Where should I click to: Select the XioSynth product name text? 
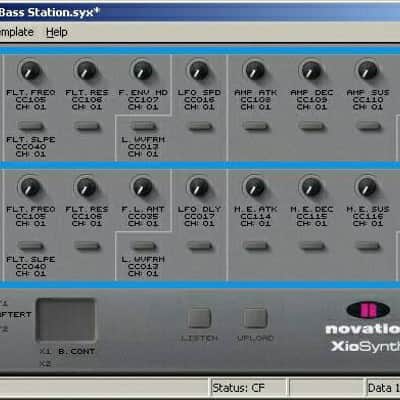365,346
